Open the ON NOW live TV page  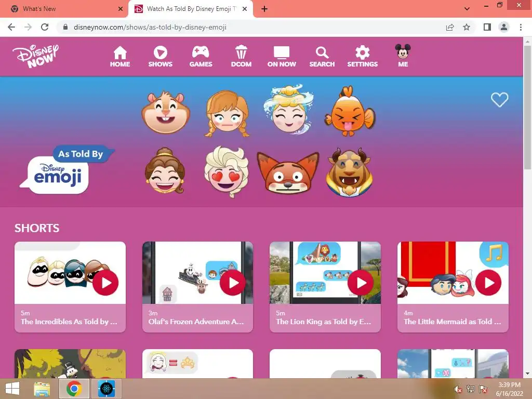point(282,56)
